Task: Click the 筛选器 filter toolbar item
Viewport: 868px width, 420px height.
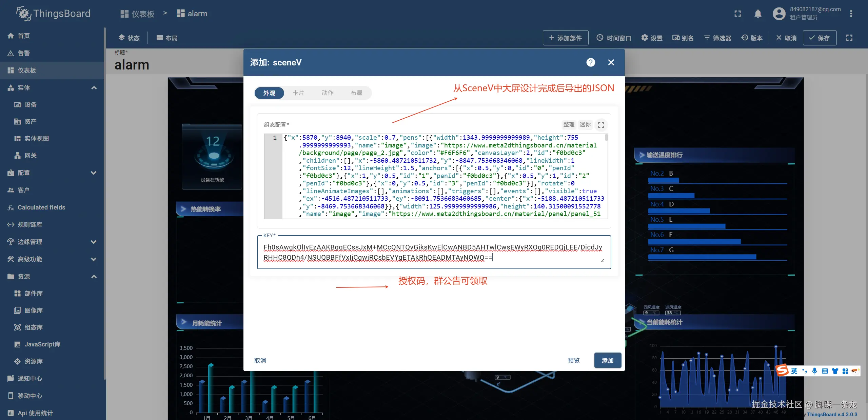Action: (718, 38)
